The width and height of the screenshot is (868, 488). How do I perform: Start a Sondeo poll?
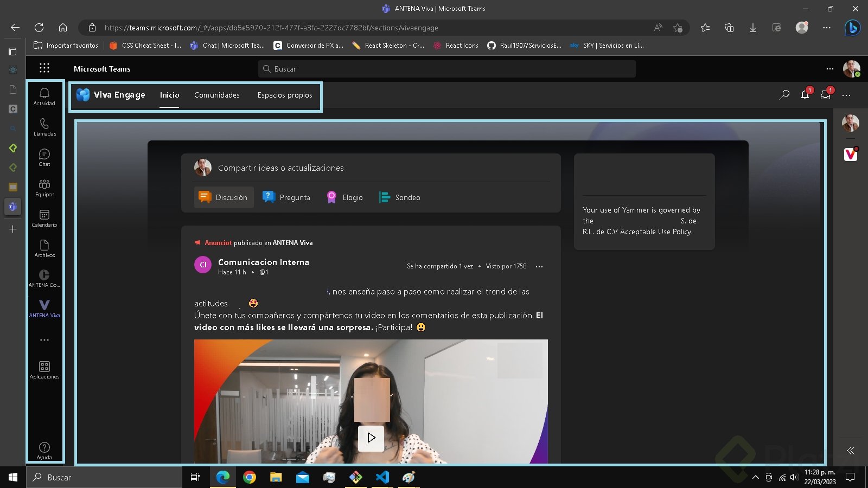399,197
